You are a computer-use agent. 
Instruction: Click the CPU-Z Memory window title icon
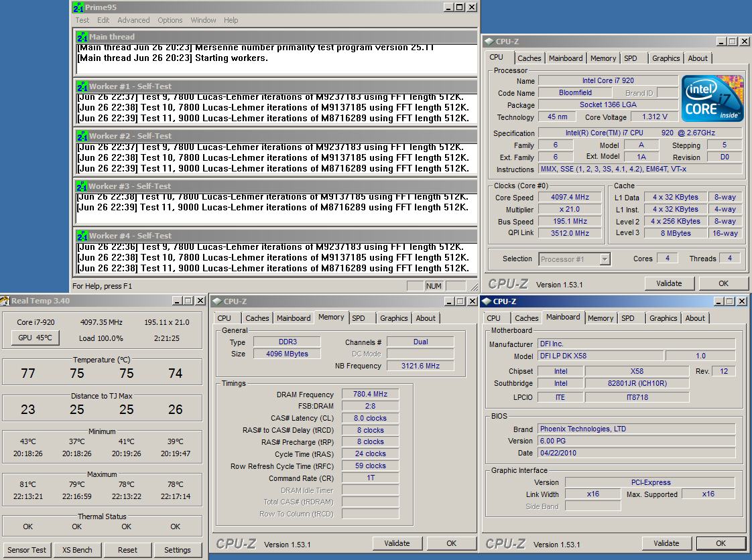click(x=217, y=301)
